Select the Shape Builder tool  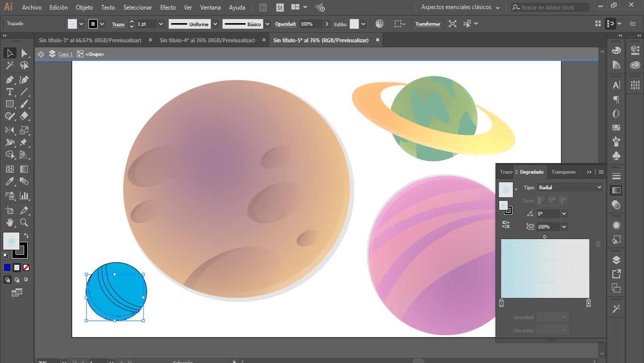9,155
